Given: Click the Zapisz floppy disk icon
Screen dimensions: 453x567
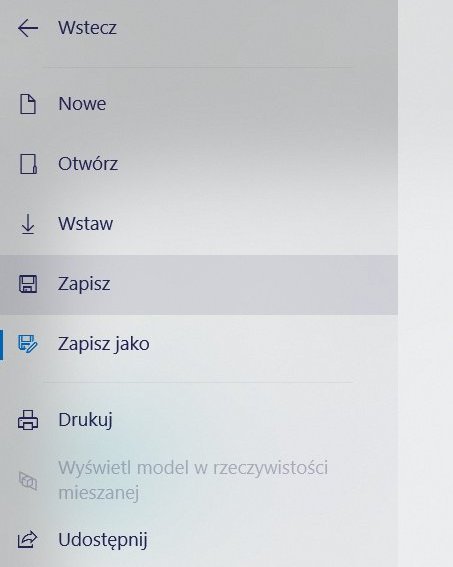Looking at the screenshot, I should click(28, 284).
